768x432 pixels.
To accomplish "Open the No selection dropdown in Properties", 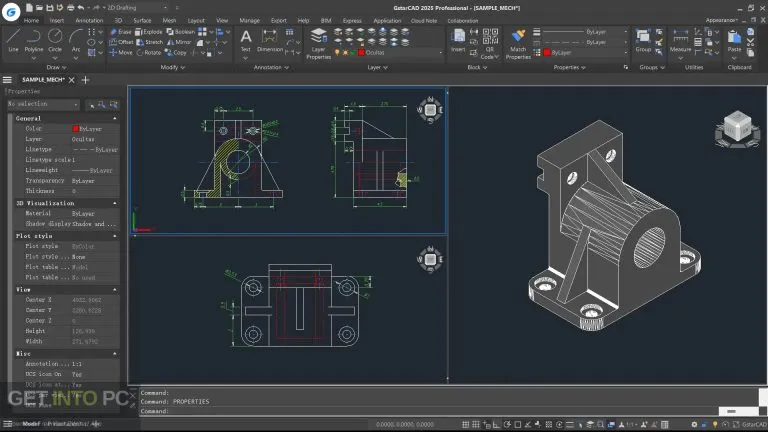I will (x=43, y=104).
